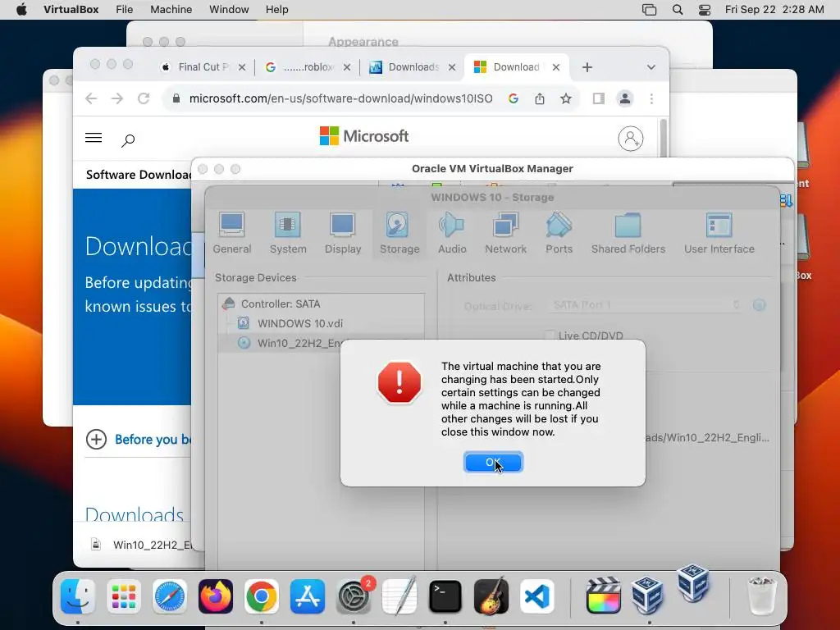Open Finder from the Dock
Image resolution: width=840 pixels, height=630 pixels.
click(78, 596)
